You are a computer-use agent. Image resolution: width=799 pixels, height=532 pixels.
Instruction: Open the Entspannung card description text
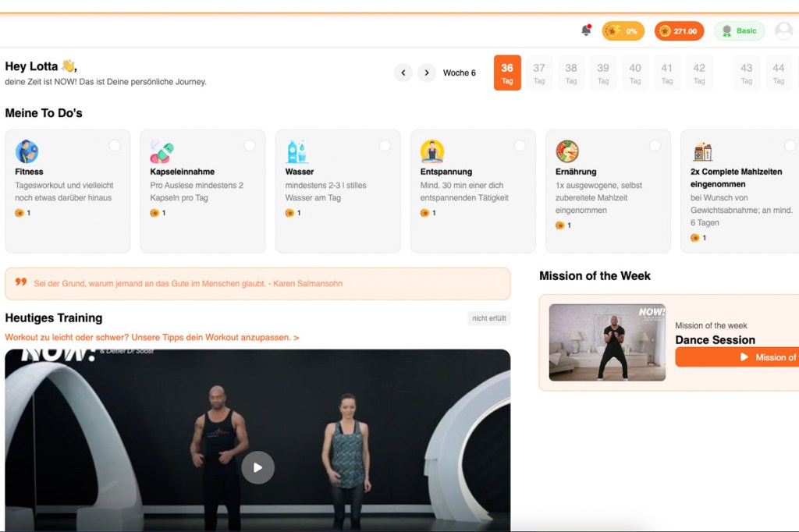464,192
